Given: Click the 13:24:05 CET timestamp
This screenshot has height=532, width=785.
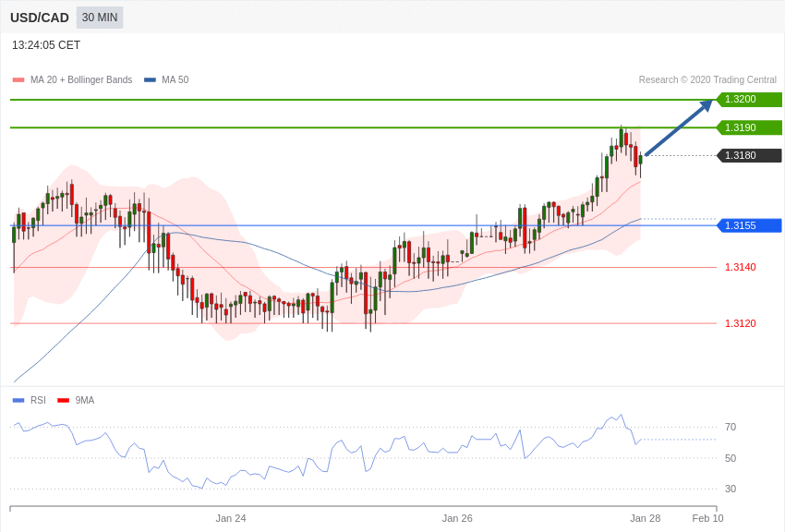Looking at the screenshot, I should tap(46, 45).
